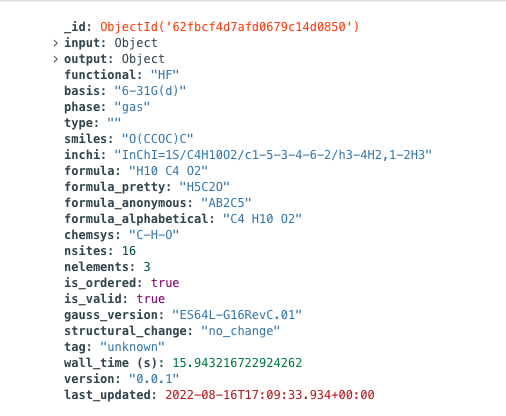Click the is_ordered true value
The image size is (506, 416).
point(165,283)
